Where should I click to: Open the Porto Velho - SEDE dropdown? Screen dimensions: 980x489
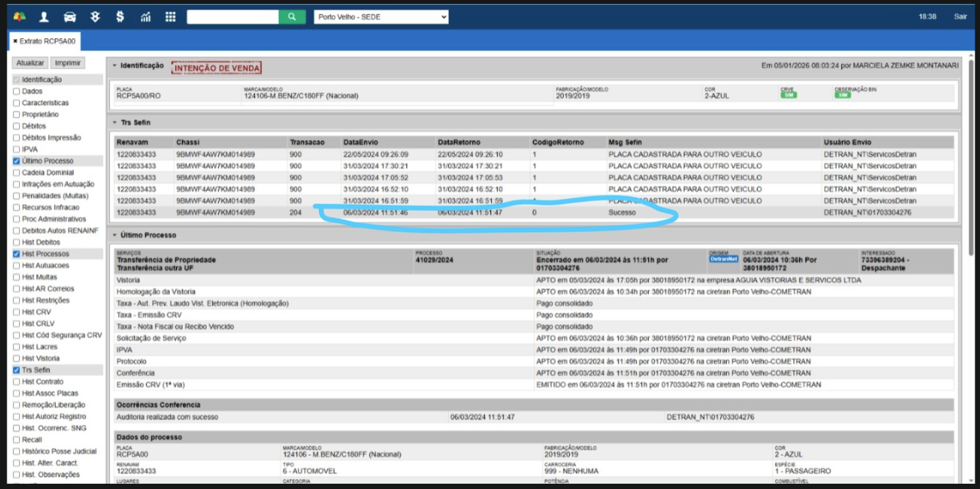[x=381, y=17]
